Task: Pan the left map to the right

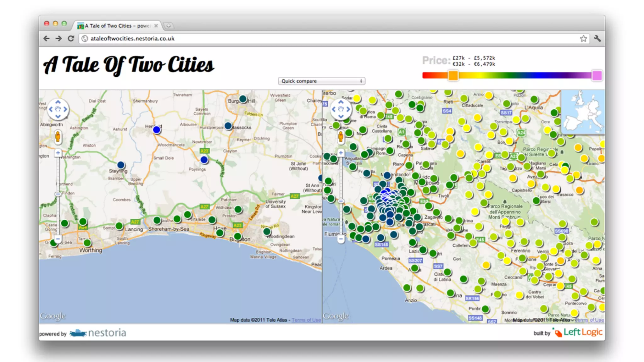Action: 65,109
